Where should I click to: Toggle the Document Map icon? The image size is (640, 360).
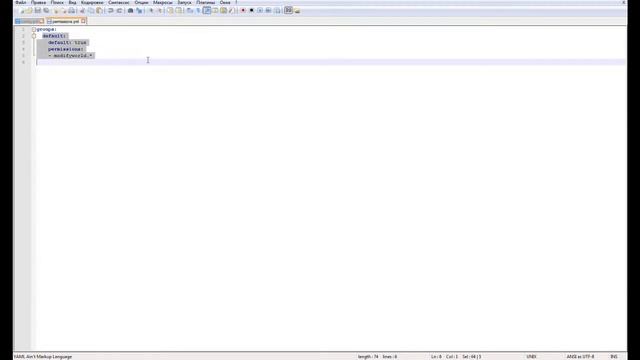(x=224, y=11)
